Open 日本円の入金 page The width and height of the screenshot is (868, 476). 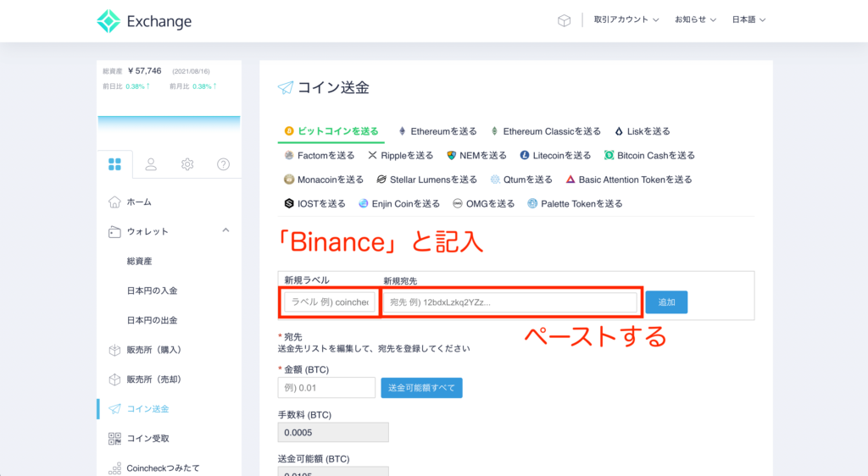point(152,291)
